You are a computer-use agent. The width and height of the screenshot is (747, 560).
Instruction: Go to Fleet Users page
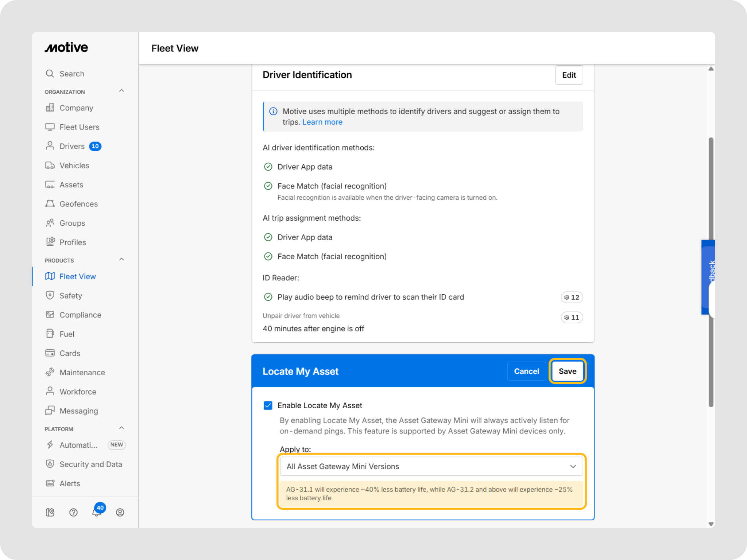pyautogui.click(x=80, y=127)
